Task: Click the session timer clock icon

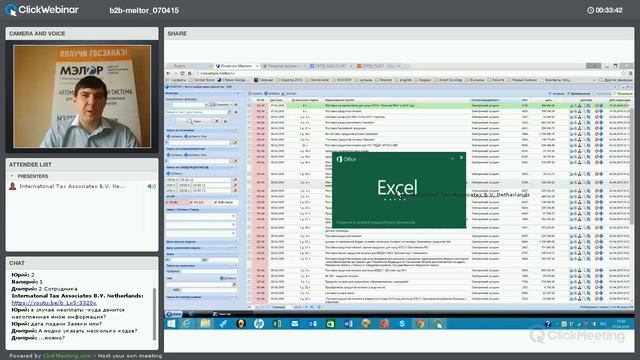Action: click(590, 10)
